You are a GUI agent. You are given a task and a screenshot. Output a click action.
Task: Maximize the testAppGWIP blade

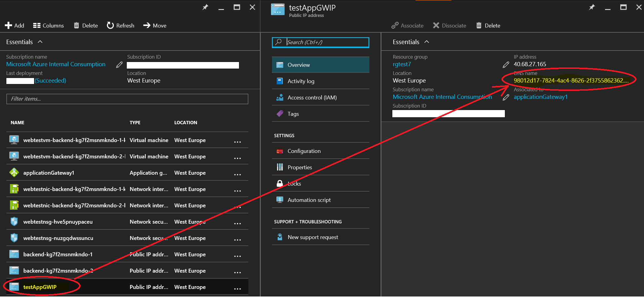point(623,7)
